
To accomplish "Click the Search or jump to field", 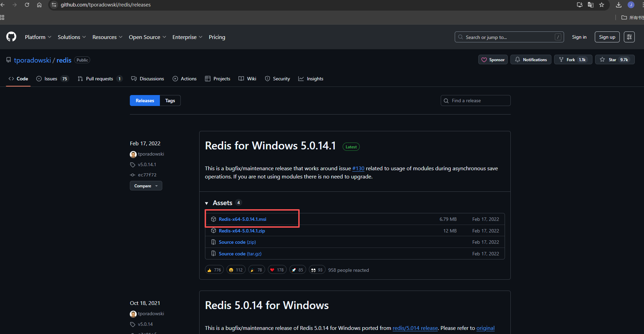I will click(x=509, y=37).
